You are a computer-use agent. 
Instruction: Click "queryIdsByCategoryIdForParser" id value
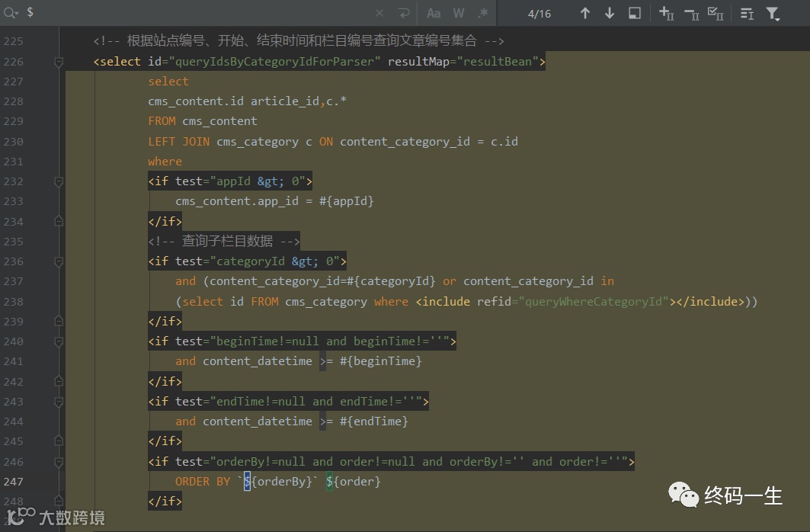pos(274,62)
